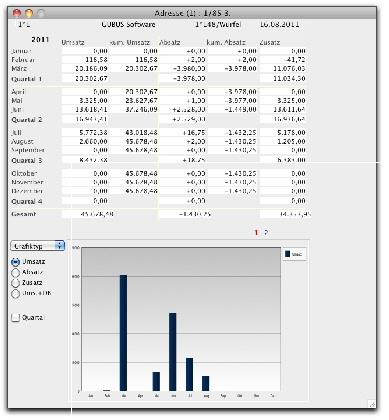The height and width of the screenshot is (420, 389).
Task: Click the tallest March bar in chart
Action: coord(123,333)
